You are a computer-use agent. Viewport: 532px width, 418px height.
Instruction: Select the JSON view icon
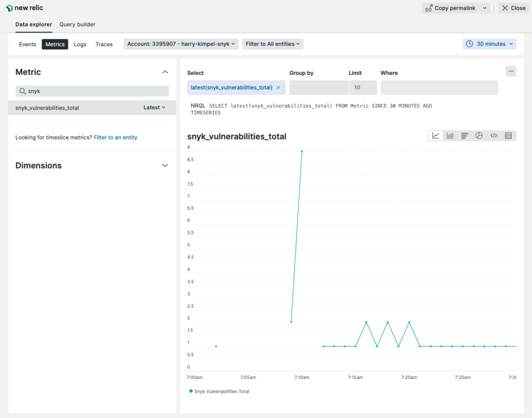[x=494, y=136]
